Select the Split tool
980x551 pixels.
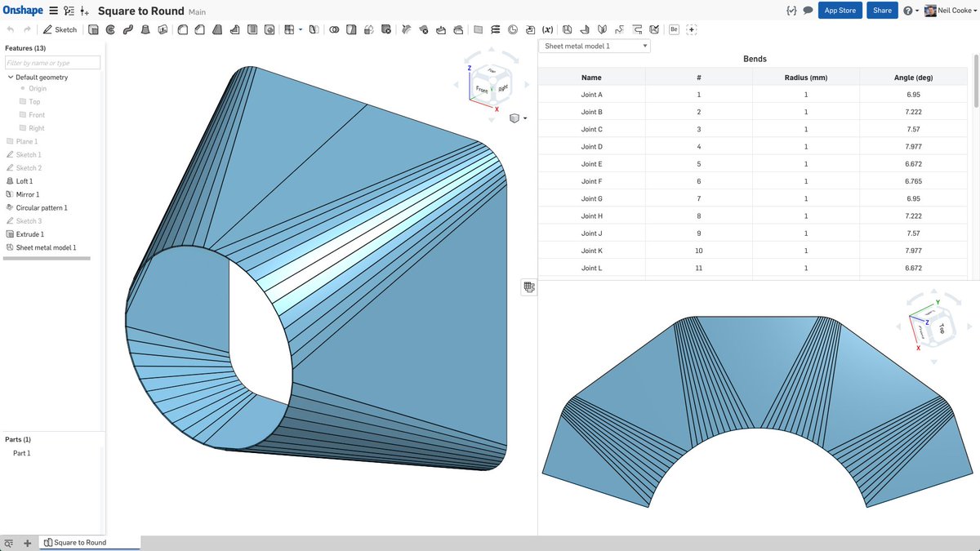tap(351, 29)
